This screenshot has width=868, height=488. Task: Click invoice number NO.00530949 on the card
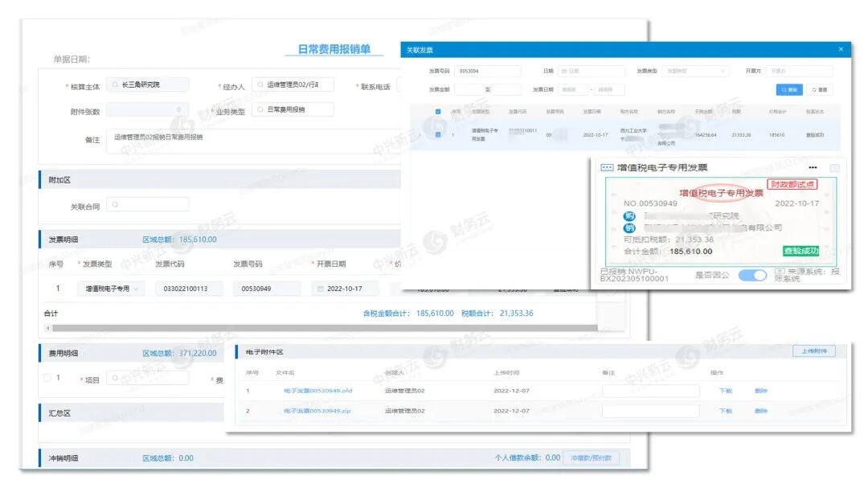650,203
